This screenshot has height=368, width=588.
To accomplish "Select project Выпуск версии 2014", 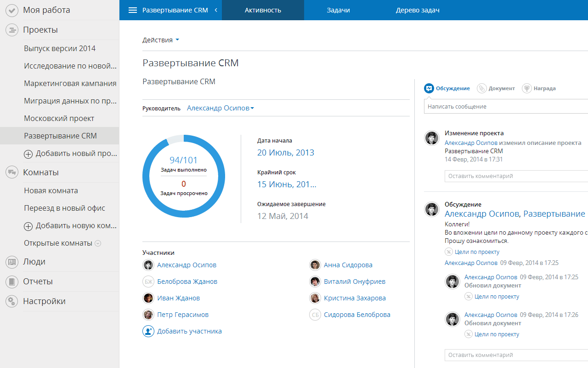I will [60, 48].
